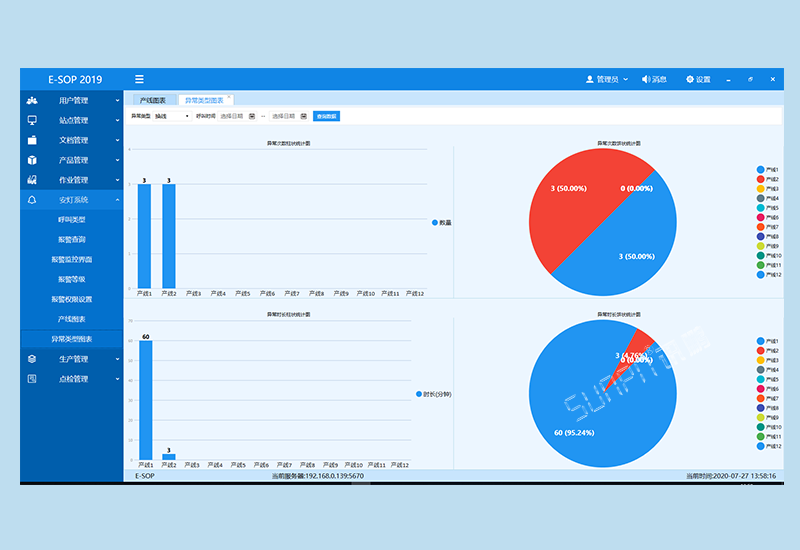
Task: Click the hamburger menu icon
Action: point(139,79)
